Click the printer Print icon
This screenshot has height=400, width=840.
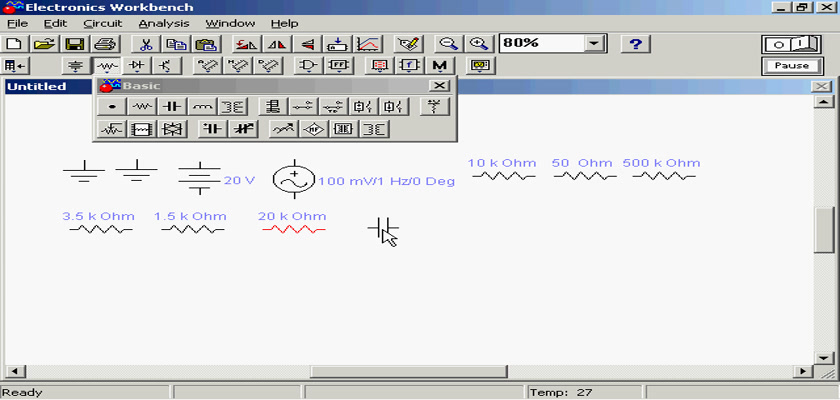coord(106,44)
